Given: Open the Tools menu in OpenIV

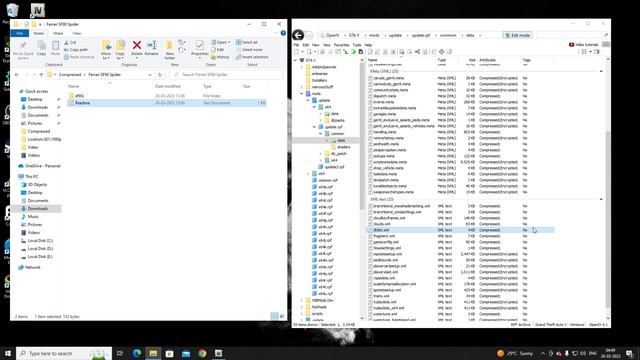Looking at the screenshot, I should (x=357, y=45).
